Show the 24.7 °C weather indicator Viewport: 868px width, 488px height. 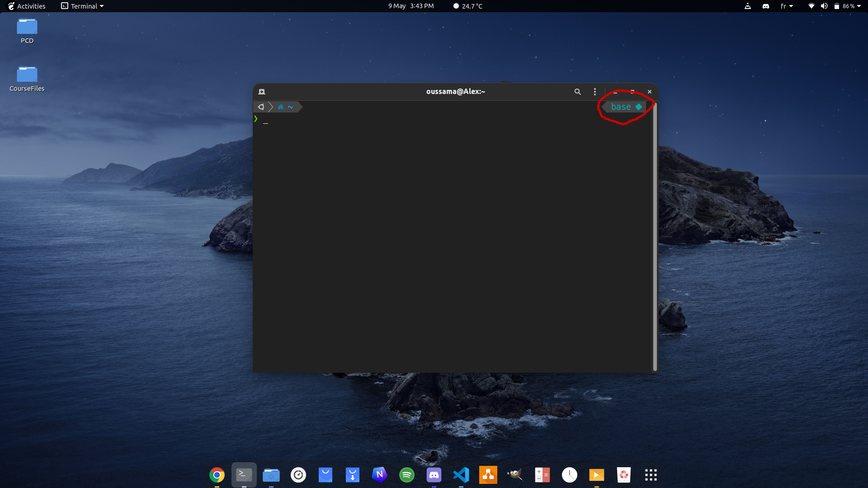(468, 6)
